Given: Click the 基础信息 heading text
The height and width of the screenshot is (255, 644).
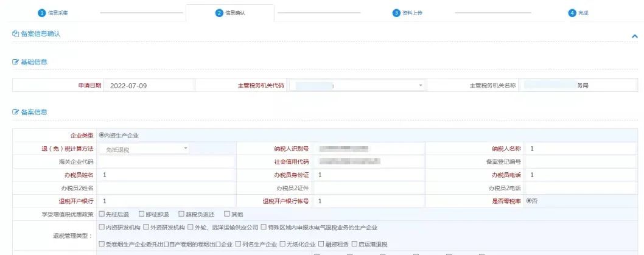Looking at the screenshot, I should pyautogui.click(x=34, y=62).
